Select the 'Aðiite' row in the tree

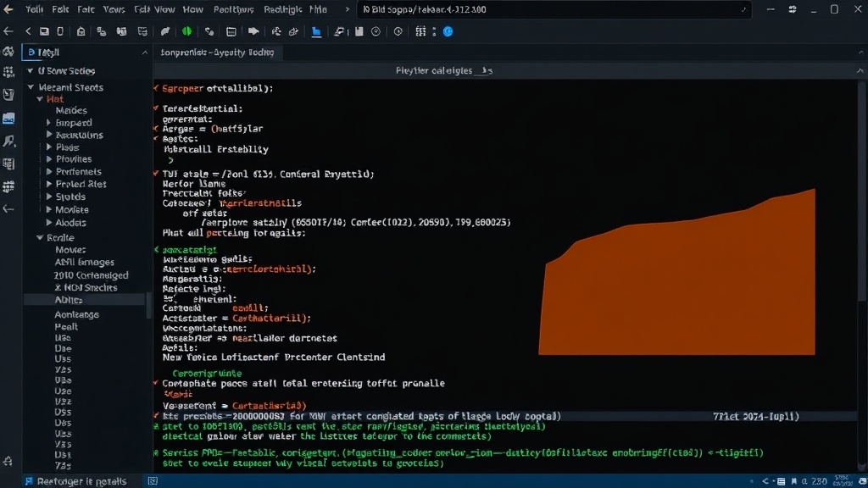coord(86,300)
